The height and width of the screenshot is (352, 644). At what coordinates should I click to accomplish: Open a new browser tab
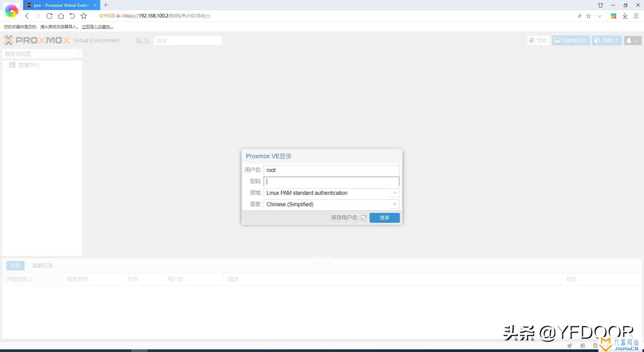[x=106, y=5]
